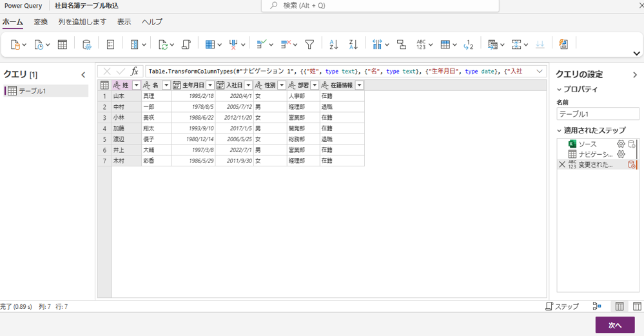Image resolution: width=644 pixels, height=336 pixels.
Task: Open the 在籍情報 column filter dropdown
Action: point(359,85)
